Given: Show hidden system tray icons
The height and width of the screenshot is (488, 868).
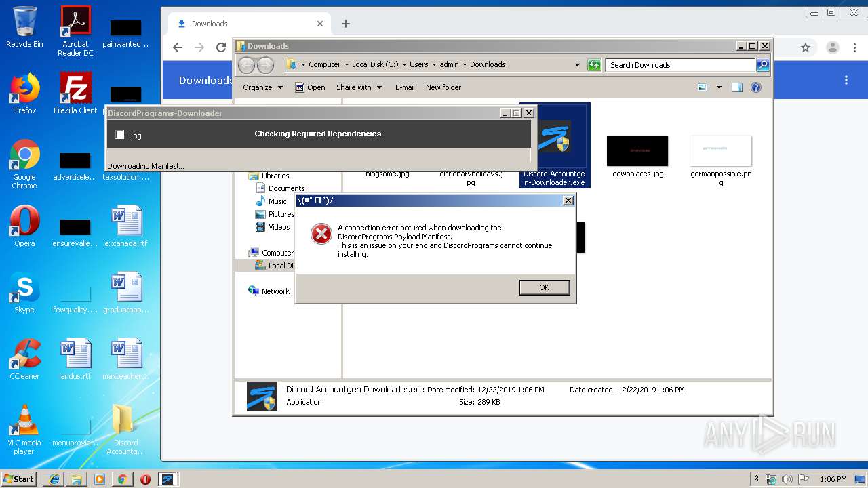Looking at the screenshot, I should coord(757,479).
